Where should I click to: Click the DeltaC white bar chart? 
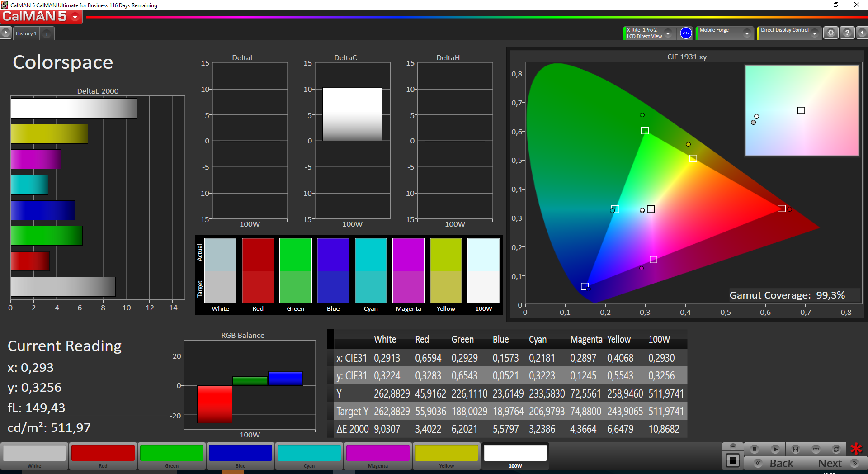352,114
